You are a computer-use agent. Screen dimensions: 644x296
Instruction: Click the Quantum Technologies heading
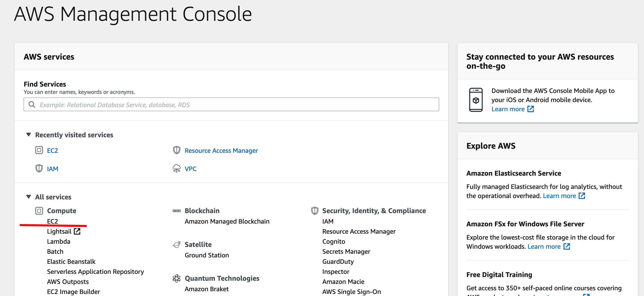point(222,278)
